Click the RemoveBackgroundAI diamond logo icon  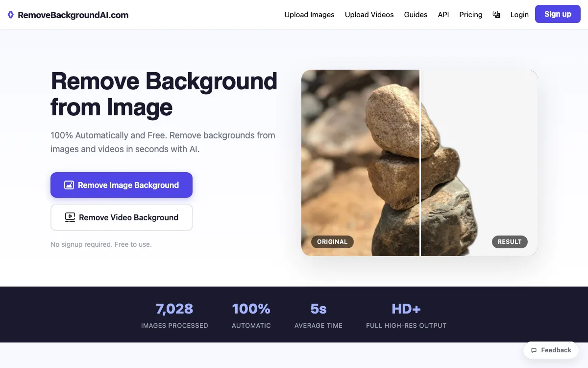coord(11,15)
